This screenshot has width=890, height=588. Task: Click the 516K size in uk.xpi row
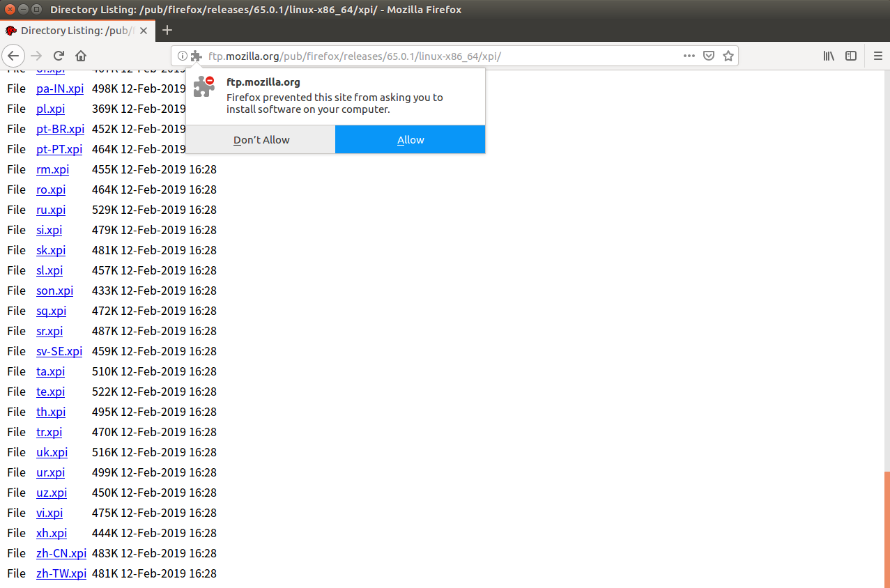point(105,452)
